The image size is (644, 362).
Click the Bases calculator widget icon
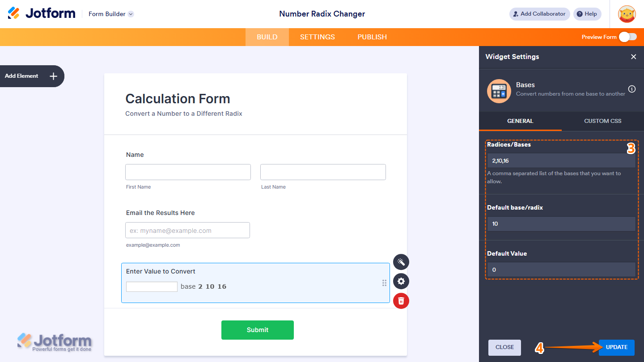tap(499, 91)
